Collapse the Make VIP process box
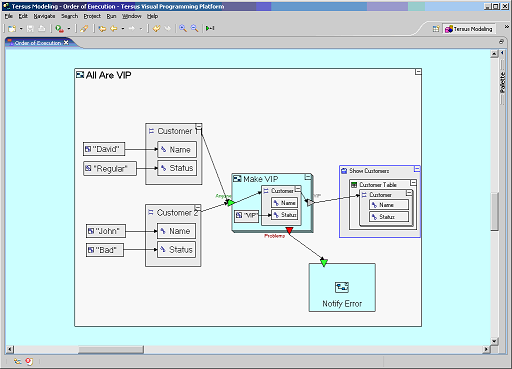This screenshot has width=512, height=369. [x=308, y=177]
